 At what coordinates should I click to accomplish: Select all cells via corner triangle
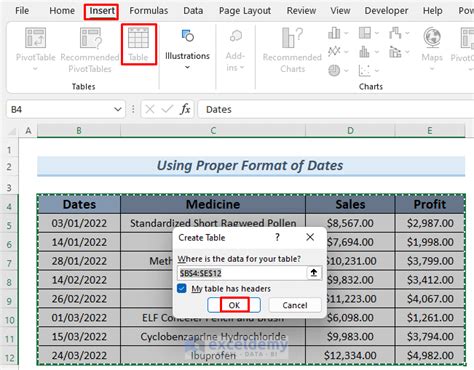coord(13,131)
